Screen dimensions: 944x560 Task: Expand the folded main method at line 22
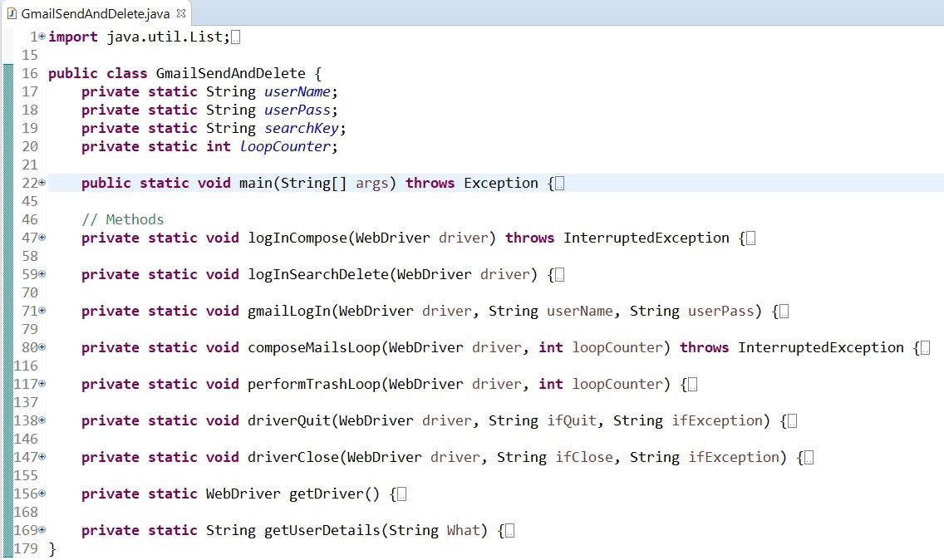[42, 183]
